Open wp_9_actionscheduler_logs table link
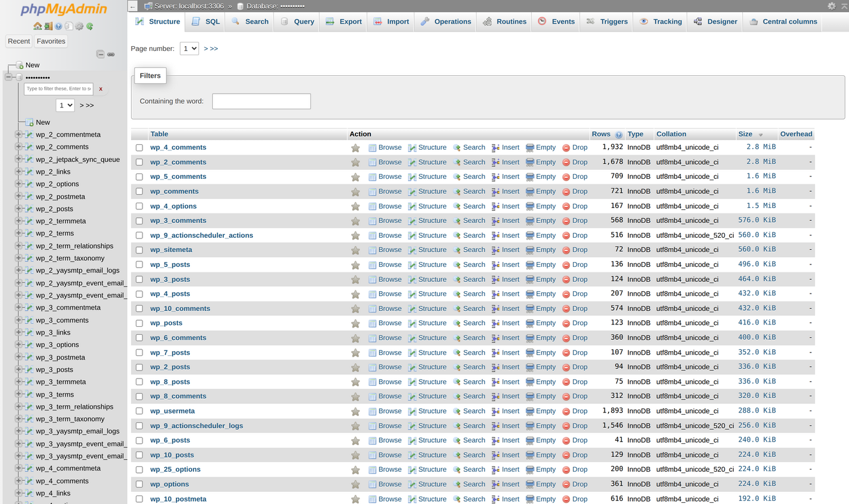Viewport: 849px width, 504px height. pos(196,426)
